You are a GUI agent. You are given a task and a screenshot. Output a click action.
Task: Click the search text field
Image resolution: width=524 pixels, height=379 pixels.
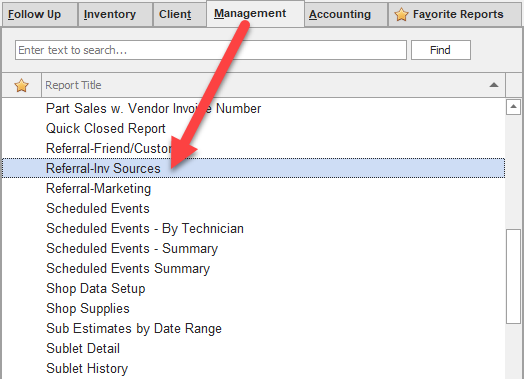211,50
